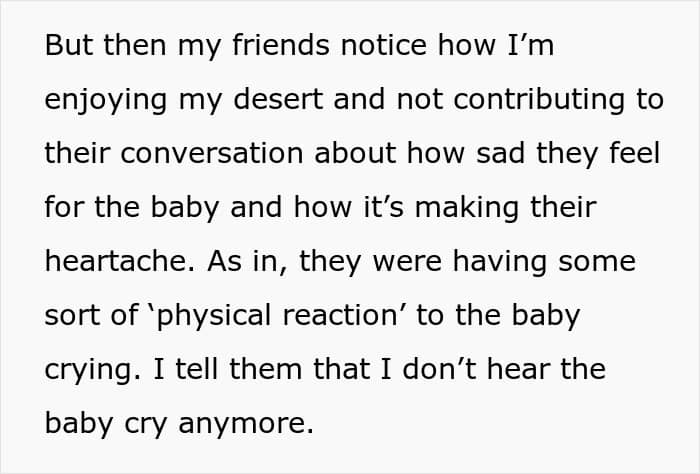Click the word 'physical' in quoted phrase
The width and height of the screenshot is (700, 474).
[x=214, y=316]
